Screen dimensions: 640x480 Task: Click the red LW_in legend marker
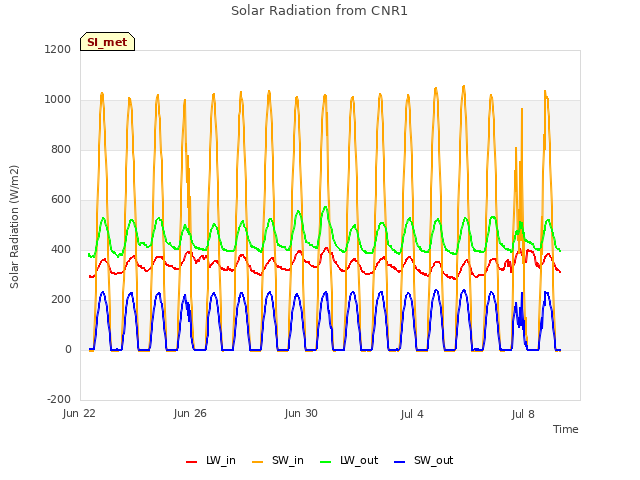click(x=191, y=462)
